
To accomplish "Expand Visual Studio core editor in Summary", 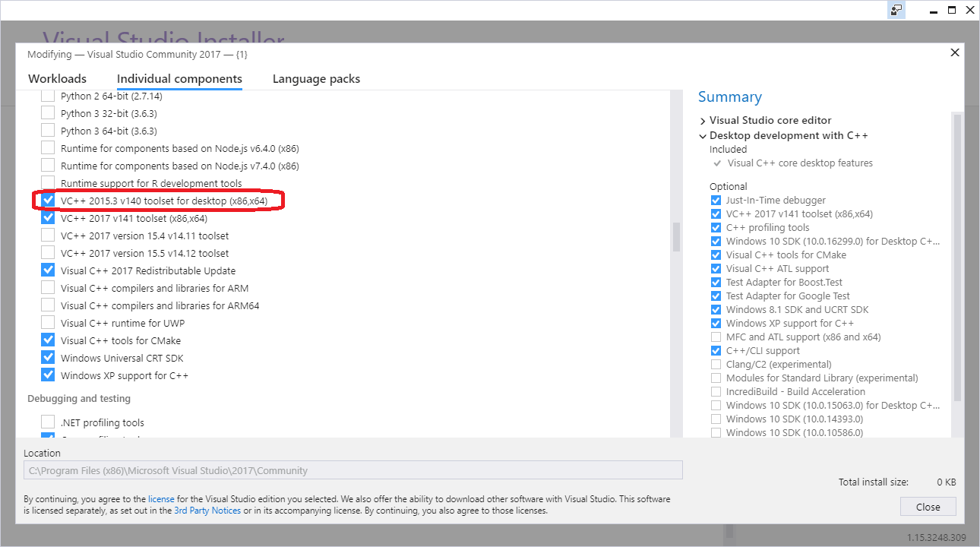I will [703, 120].
